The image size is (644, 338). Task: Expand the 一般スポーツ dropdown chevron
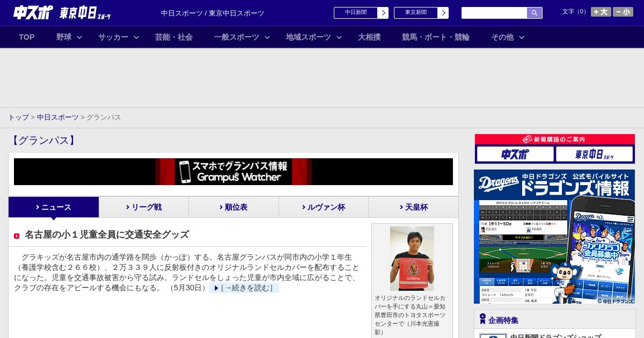pyautogui.click(x=267, y=37)
